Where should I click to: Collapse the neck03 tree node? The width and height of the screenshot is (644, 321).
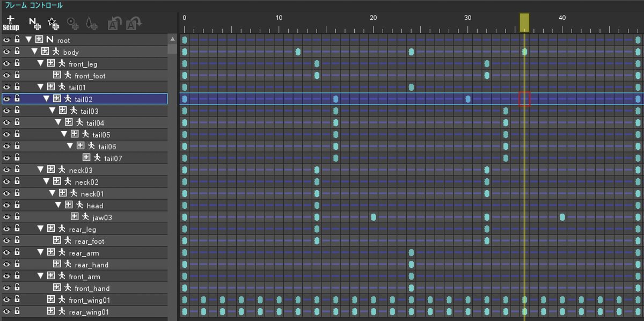(41, 170)
